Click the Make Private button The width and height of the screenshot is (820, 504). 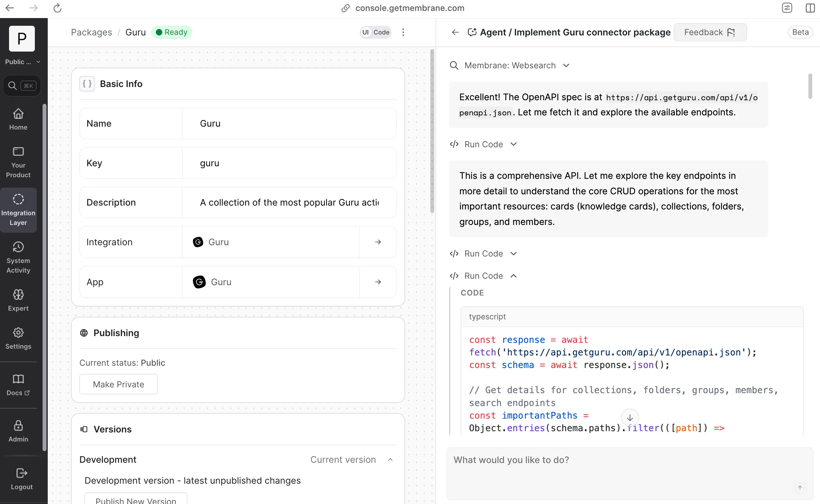(118, 384)
